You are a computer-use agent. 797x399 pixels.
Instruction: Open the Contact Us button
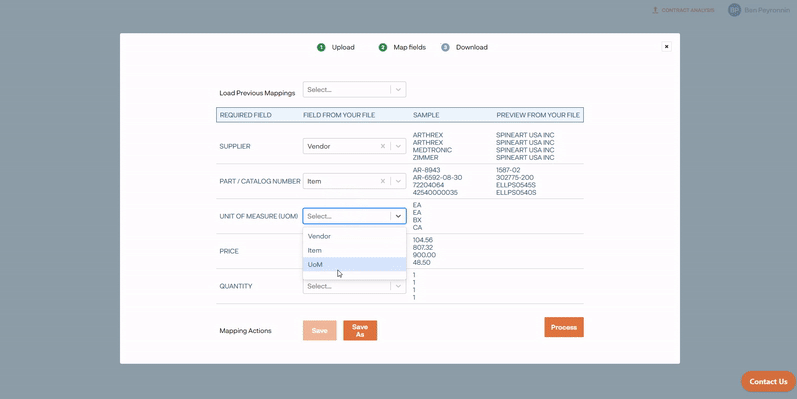(768, 382)
